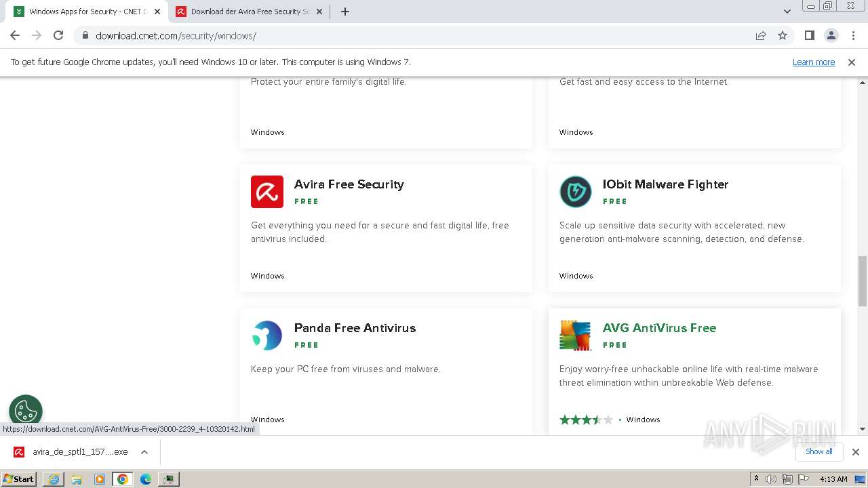
Task: Click the AVG AntiVirus Free logo icon
Action: point(576,335)
